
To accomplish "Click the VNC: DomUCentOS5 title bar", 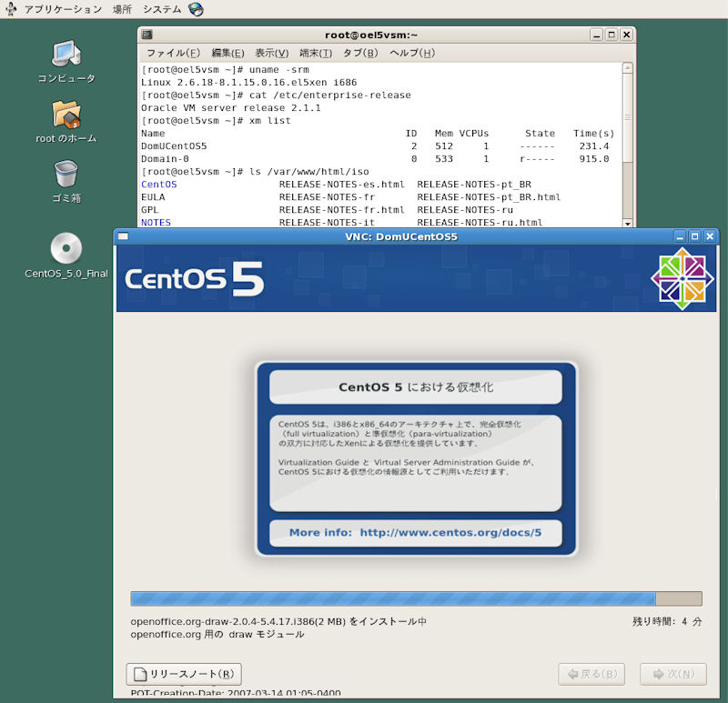I will coord(401,236).
